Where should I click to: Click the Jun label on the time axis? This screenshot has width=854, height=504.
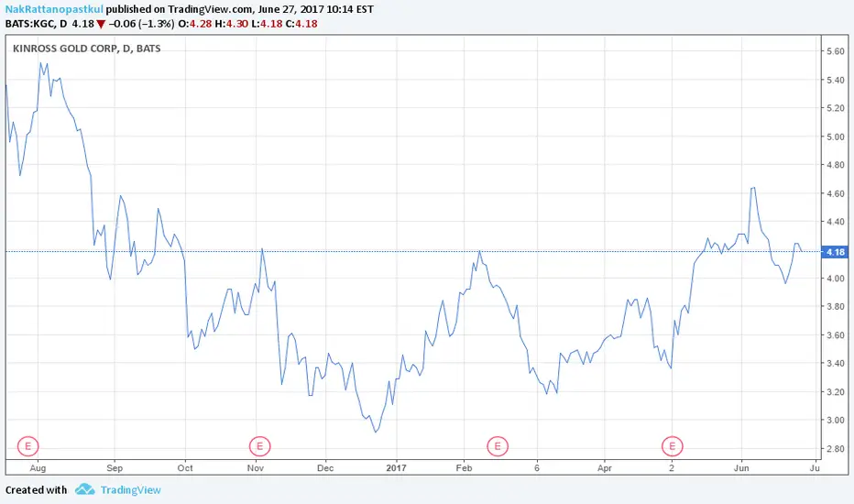[741, 467]
